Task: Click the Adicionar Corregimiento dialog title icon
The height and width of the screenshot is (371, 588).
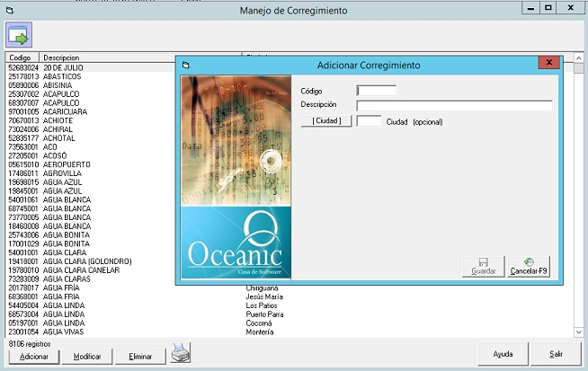Action: pos(186,65)
